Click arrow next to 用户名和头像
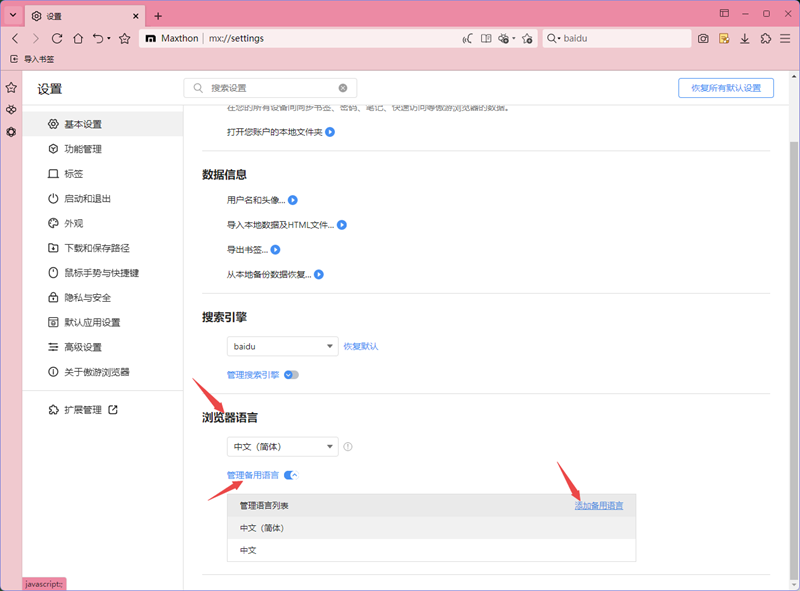The image size is (800, 591). 293,200
